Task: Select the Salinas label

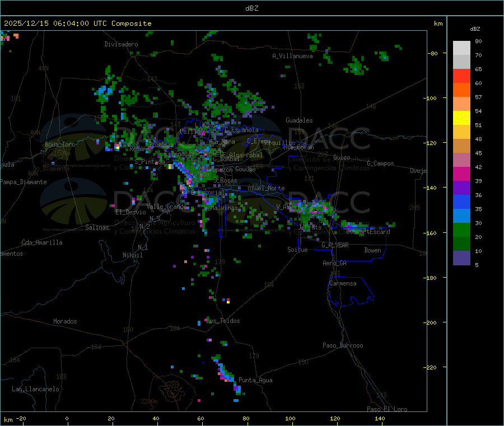Action: pyautogui.click(x=97, y=227)
